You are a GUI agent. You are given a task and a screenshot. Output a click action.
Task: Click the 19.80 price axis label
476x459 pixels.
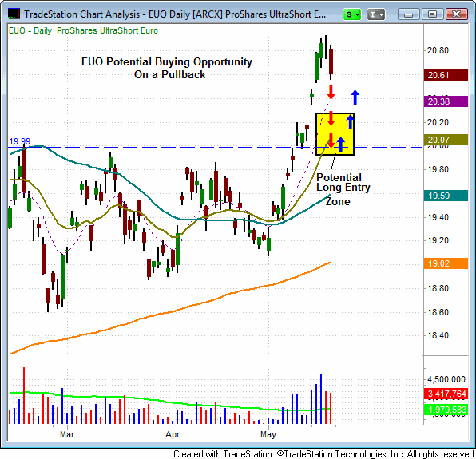(438, 169)
